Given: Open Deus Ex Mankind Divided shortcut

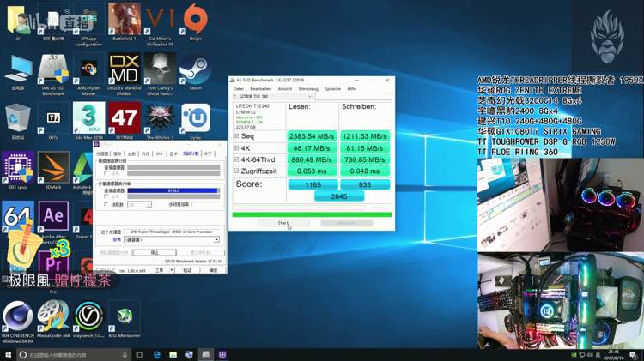Looking at the screenshot, I should coord(124,75).
